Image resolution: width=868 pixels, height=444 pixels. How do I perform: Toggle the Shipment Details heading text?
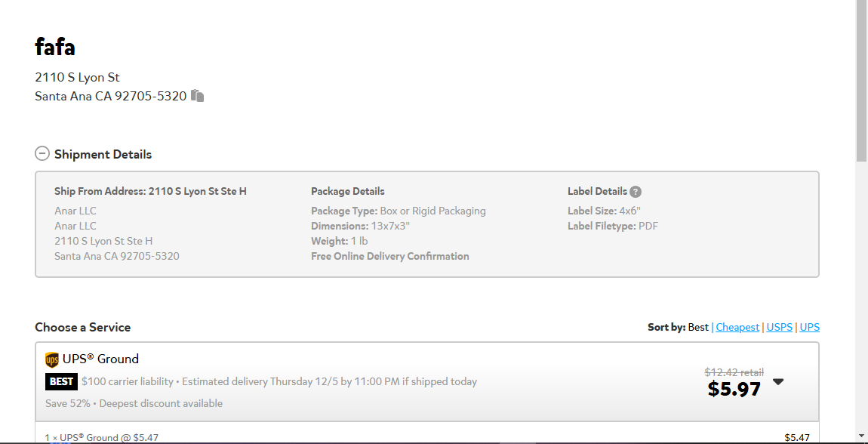click(x=103, y=155)
